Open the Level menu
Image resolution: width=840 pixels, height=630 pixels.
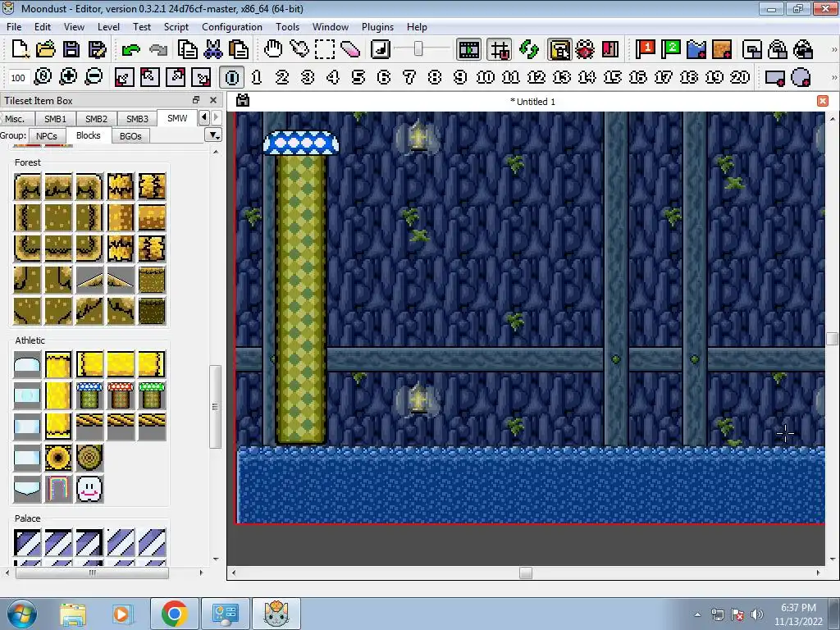tap(108, 27)
